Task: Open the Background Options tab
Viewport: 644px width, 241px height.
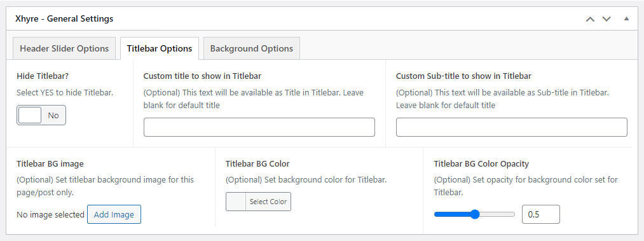Action: [251, 48]
